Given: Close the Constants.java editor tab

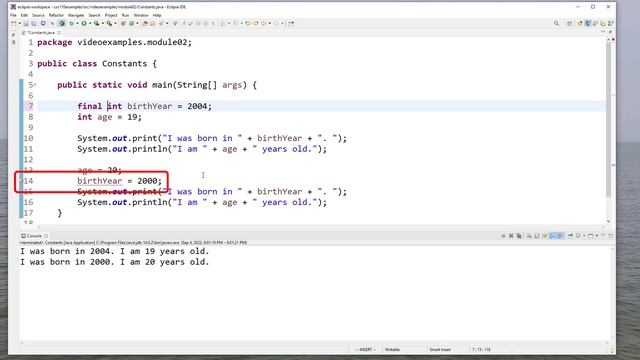Looking at the screenshot, I should [59, 32].
